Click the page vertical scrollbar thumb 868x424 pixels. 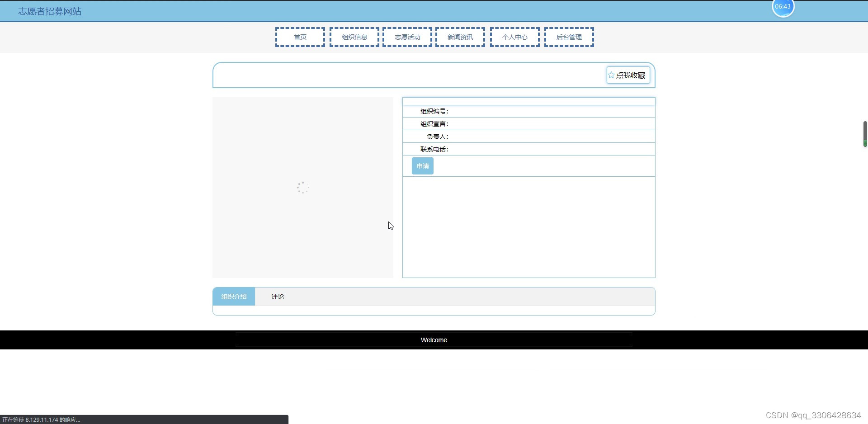(x=865, y=134)
